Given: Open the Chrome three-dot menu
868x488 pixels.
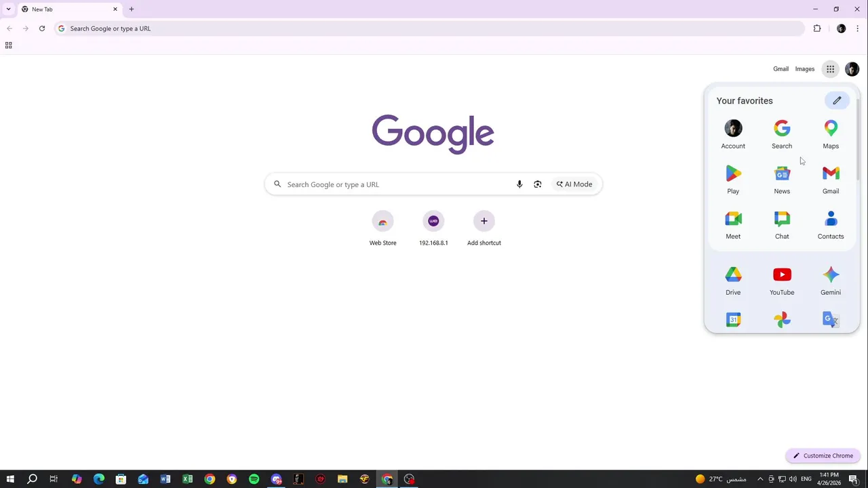Looking at the screenshot, I should [x=857, y=28].
